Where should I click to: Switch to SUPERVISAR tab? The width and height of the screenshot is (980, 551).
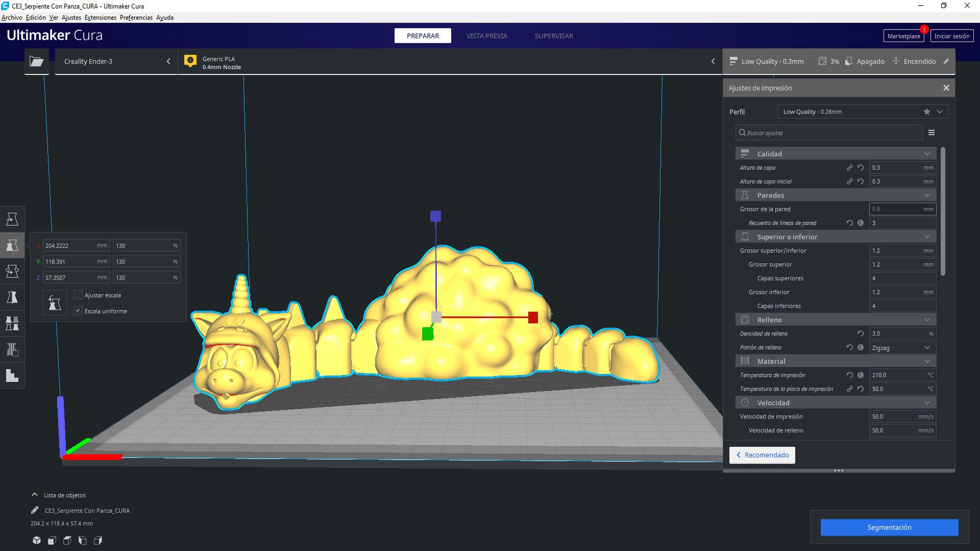(554, 36)
